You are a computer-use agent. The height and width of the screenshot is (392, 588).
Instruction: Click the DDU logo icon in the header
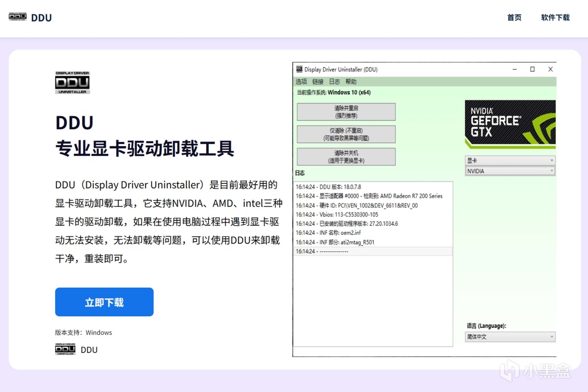tap(17, 17)
